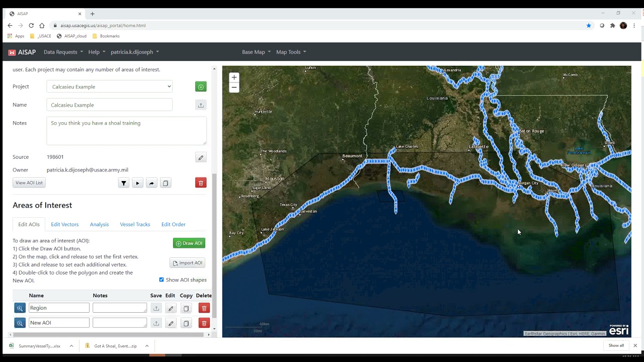Save the Region AOI row
Screen dimensions: 644x362
point(156,308)
